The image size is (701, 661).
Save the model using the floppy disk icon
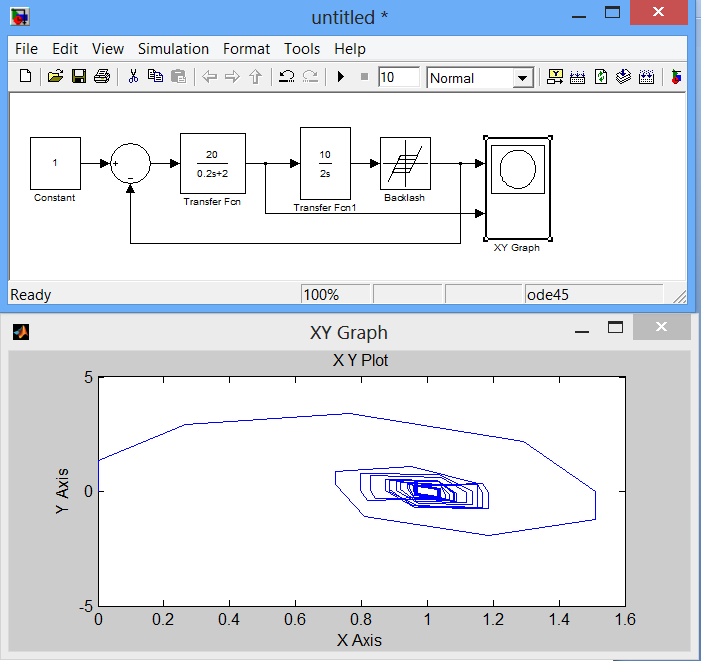pyautogui.click(x=79, y=76)
